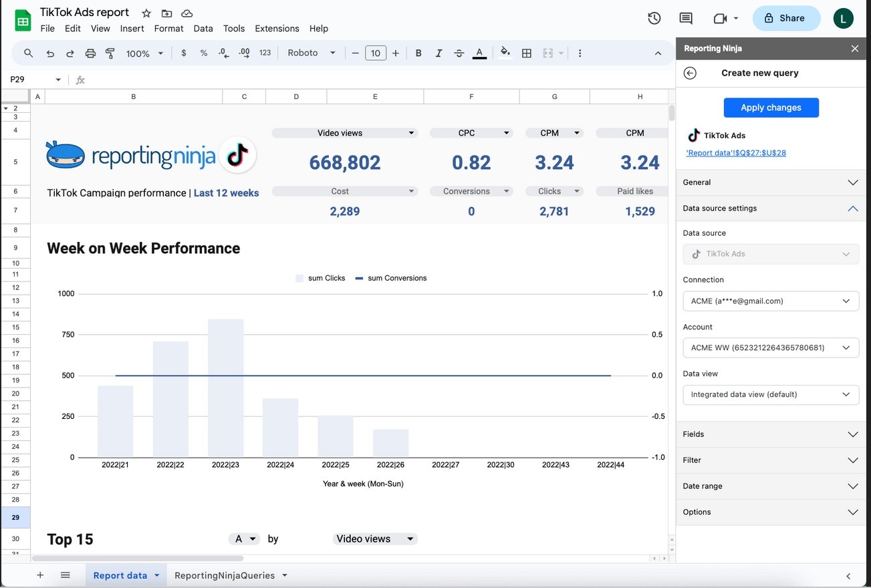Open the Video views metric dropdown at top
The image size is (871, 588).
click(345, 133)
